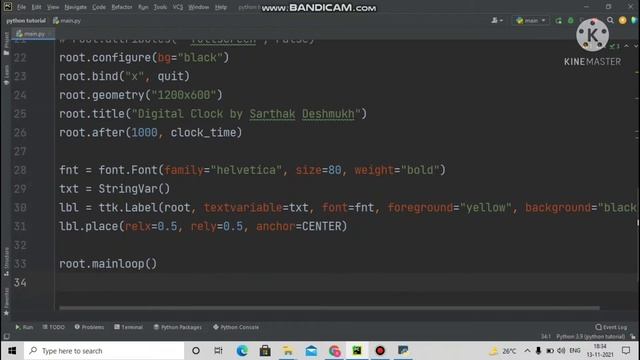
Task: Click the 'Type here to search' box
Action: point(104,351)
